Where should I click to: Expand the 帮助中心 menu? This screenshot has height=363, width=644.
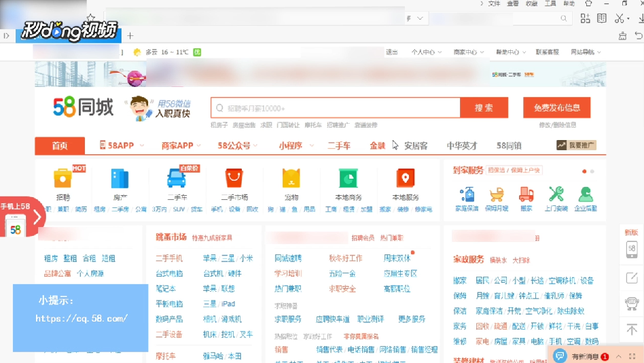[511, 52]
